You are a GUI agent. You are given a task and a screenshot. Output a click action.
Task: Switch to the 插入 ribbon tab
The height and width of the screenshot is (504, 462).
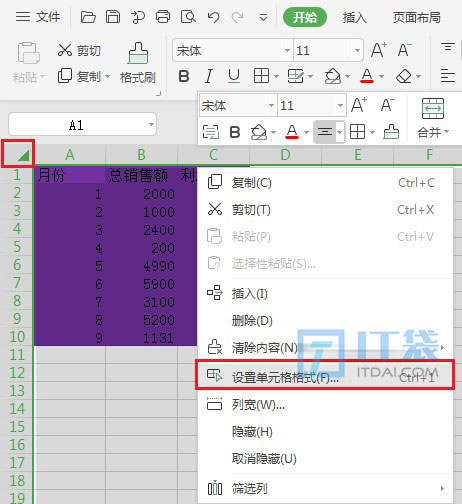pos(355,17)
